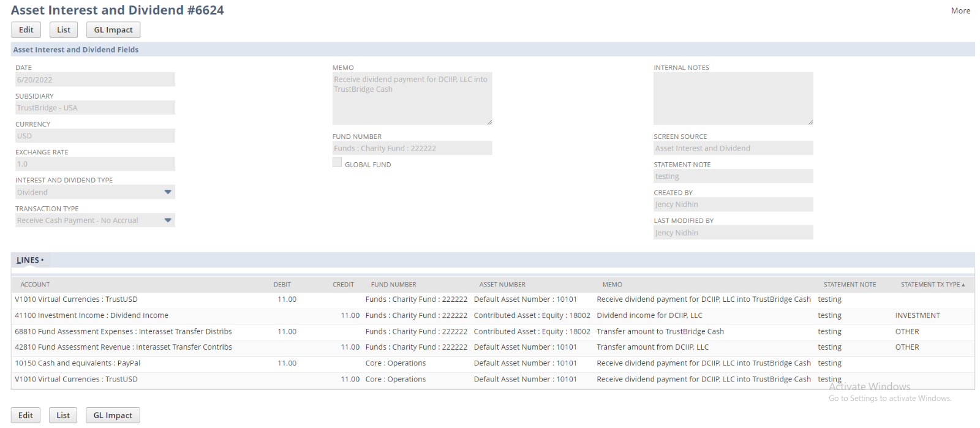980x428 pixels.
Task: Expand the Transaction Type dropdown
Action: pos(168,220)
